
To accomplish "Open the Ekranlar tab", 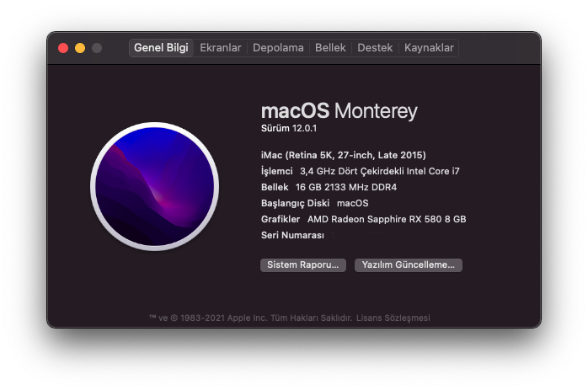I will coord(221,48).
